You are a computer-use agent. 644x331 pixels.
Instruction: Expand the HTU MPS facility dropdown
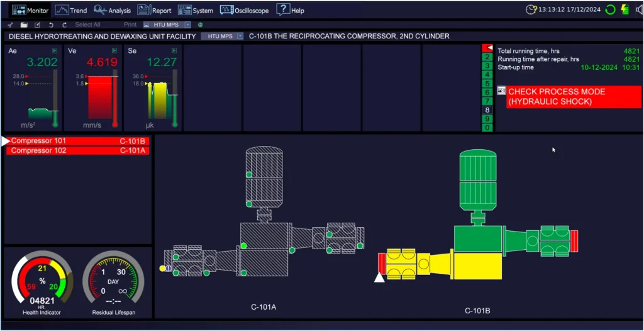240,36
